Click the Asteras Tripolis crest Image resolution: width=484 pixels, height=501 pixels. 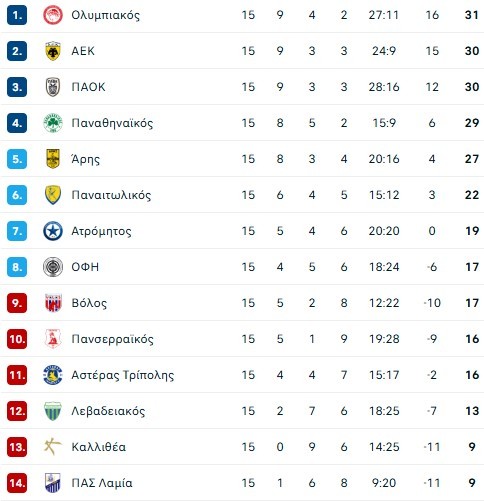(53, 375)
